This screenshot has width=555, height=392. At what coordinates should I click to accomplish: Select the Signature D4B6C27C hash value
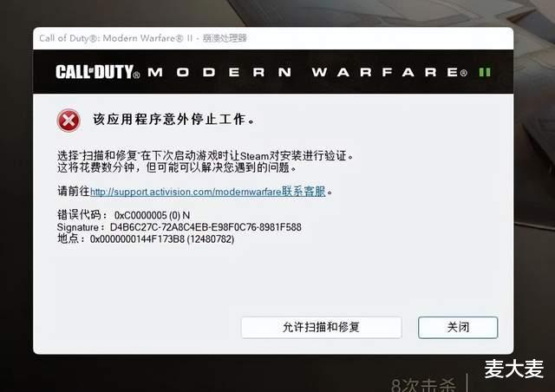(206, 227)
